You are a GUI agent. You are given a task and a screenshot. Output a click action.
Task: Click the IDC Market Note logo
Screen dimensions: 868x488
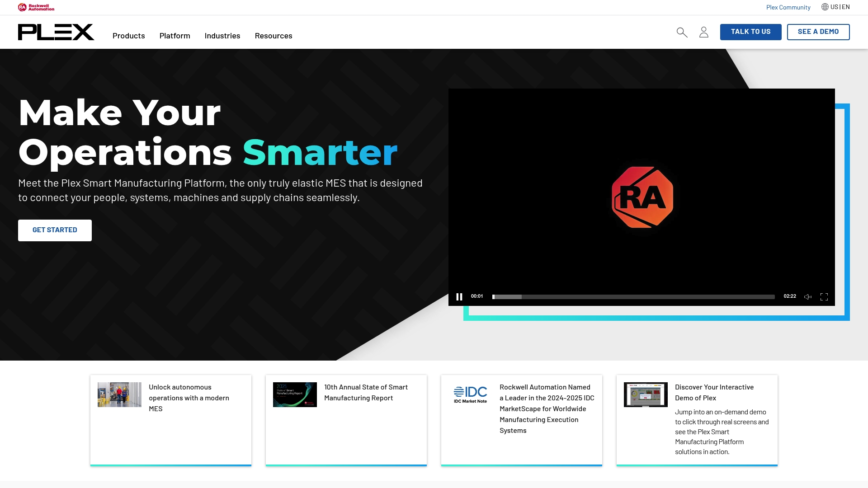coord(470,394)
